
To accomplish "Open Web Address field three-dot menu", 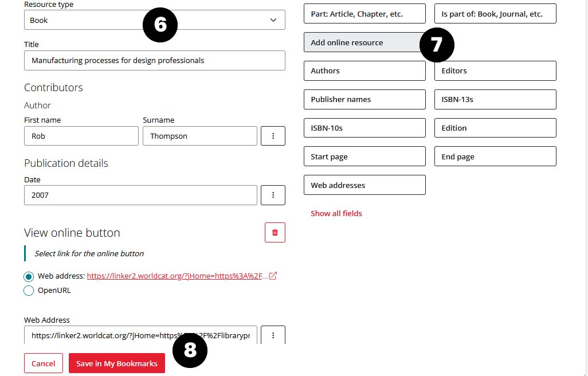I will click(x=273, y=335).
